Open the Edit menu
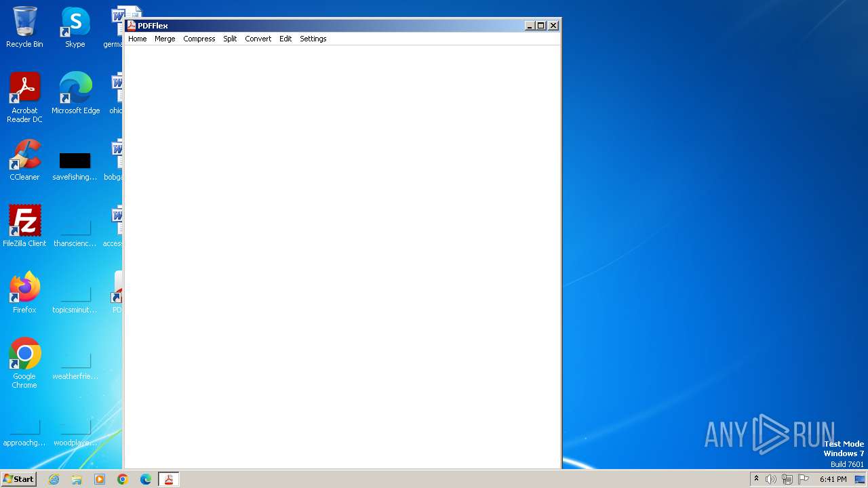Image resolution: width=868 pixels, height=488 pixels. coord(285,39)
